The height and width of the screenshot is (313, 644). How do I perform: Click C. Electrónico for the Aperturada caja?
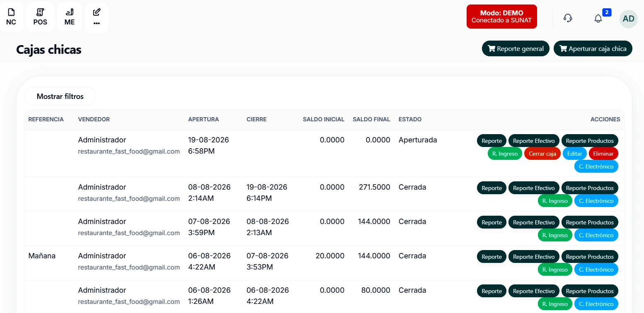point(596,166)
